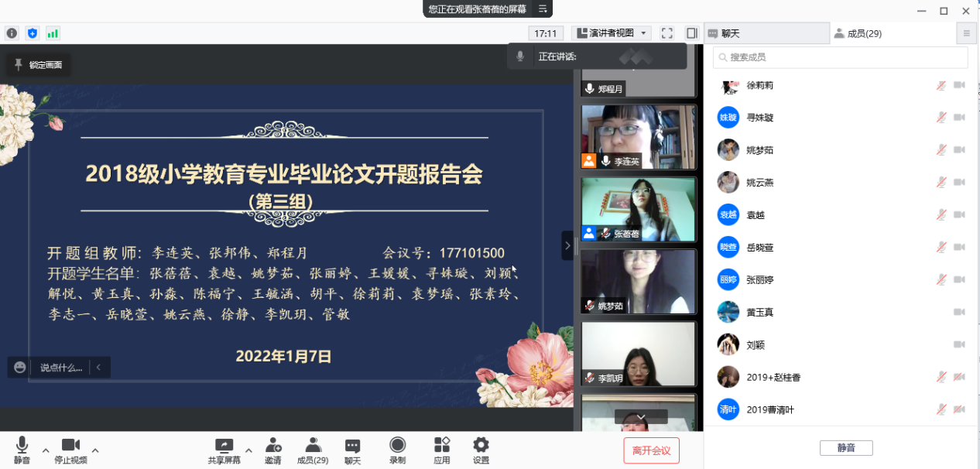980x469 pixels.
Task: Toggle Stop Video (停止视频) camera
Action: (70, 446)
